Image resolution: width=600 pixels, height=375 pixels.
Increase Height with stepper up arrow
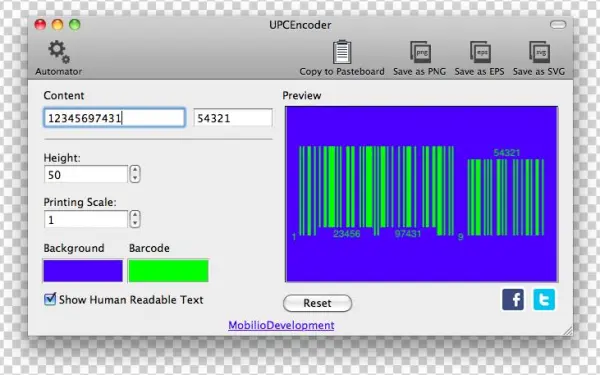point(135,170)
